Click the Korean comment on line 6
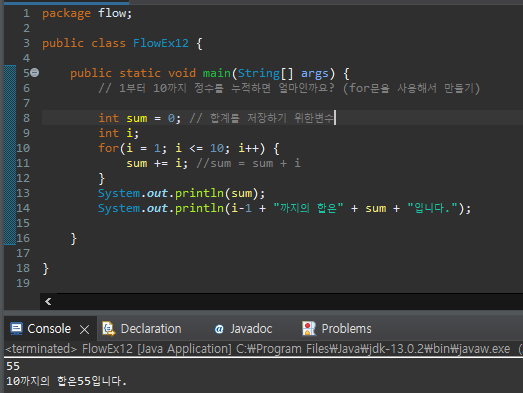The width and height of the screenshot is (523, 393). 289,88
